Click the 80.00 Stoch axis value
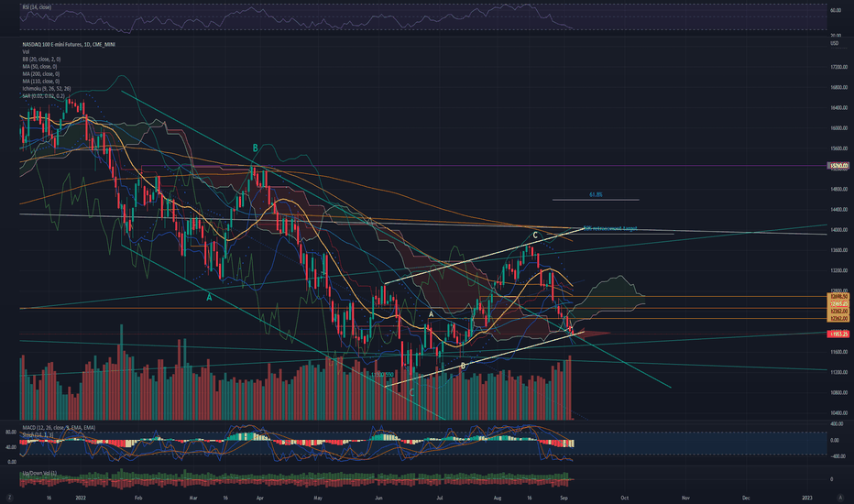 tap(10, 433)
